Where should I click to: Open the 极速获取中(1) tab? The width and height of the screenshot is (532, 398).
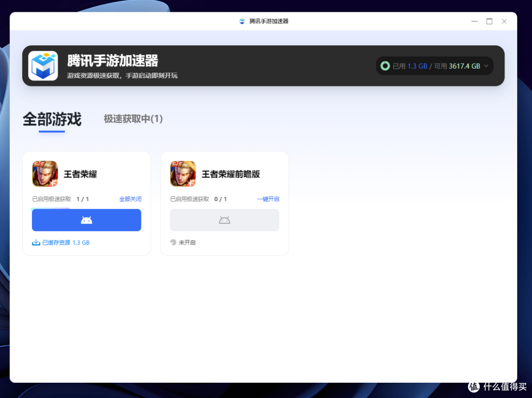[x=133, y=119]
